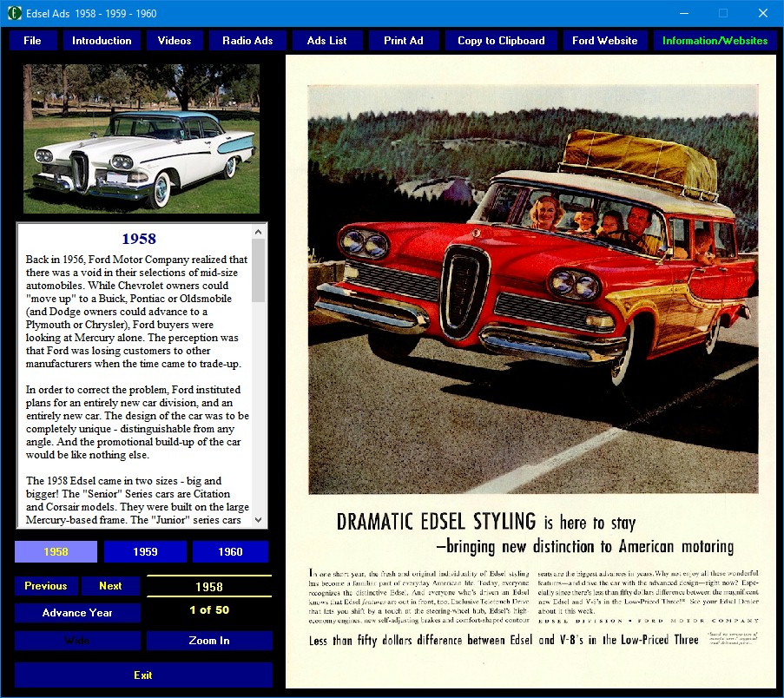The image size is (784, 698).
Task: Open the Ford Website link
Action: [x=605, y=41]
